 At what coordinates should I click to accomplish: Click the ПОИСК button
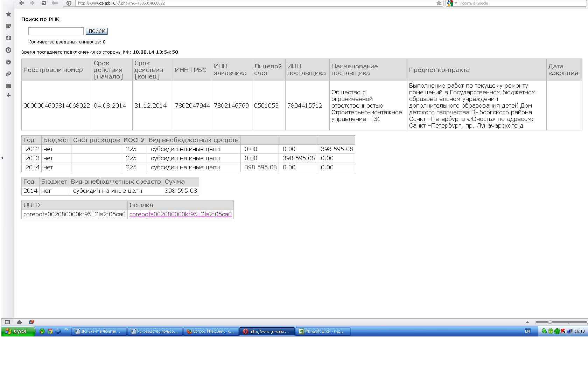coord(97,31)
